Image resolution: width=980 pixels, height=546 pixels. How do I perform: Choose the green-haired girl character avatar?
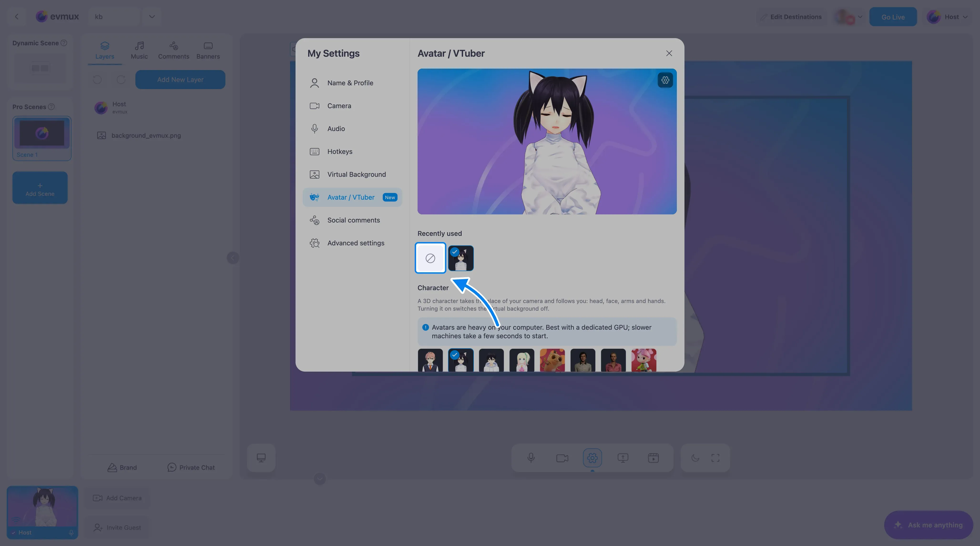point(521,360)
